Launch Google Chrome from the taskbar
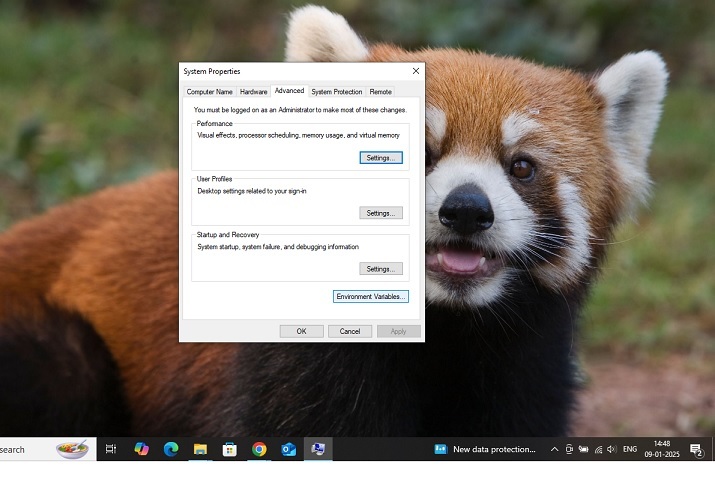715x478 pixels. pos(259,449)
